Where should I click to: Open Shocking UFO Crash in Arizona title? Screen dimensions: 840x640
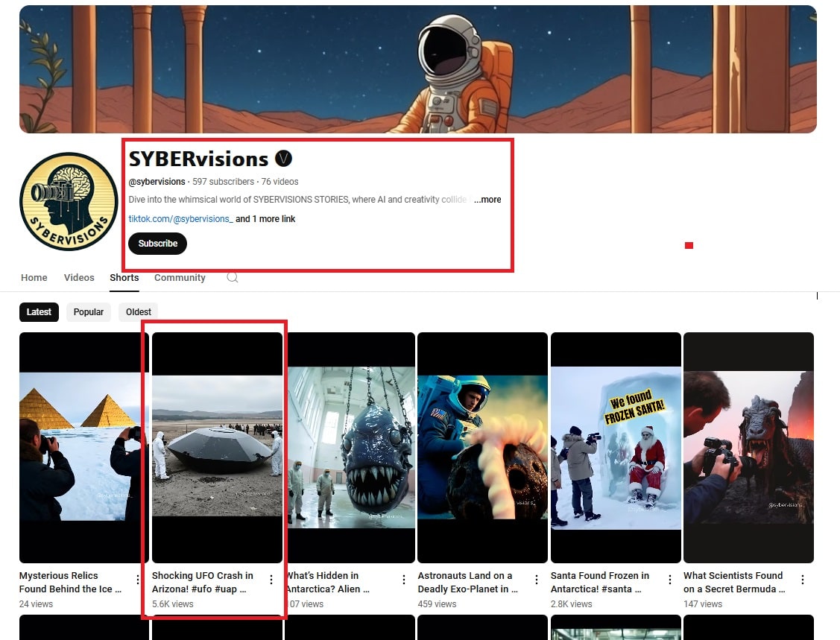coord(203,582)
